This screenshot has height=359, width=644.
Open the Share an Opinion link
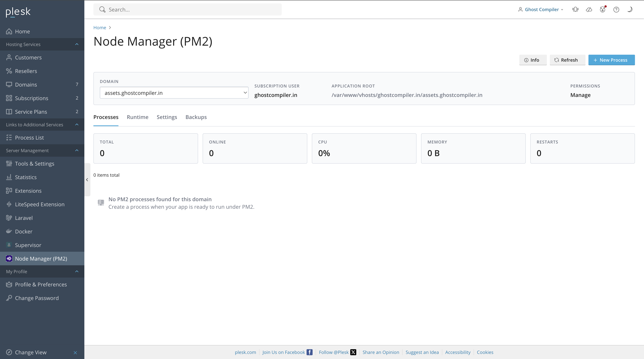(381, 352)
